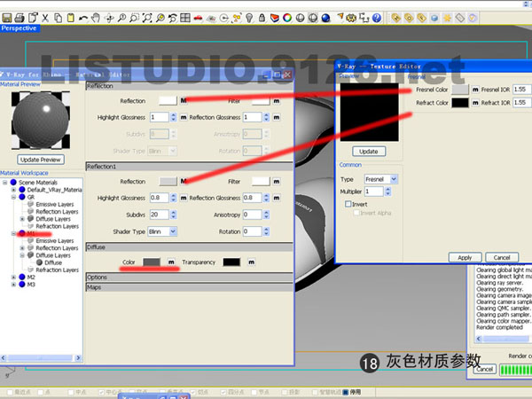Click the Diffuse Color gray swatch
Screen dimensions: 532x399
(x=152, y=262)
